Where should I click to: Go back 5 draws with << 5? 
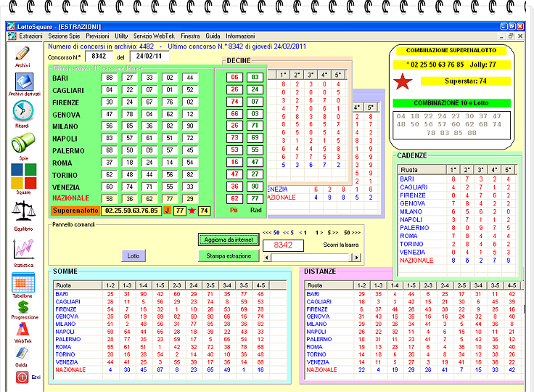(x=289, y=232)
